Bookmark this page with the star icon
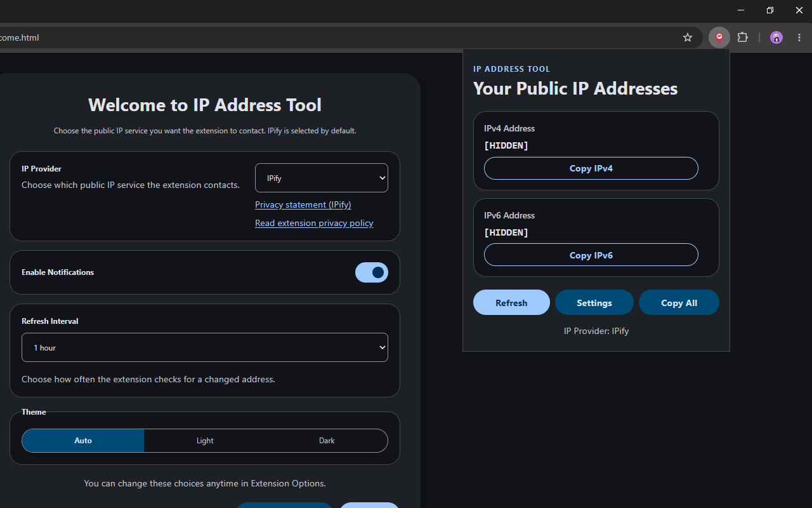Viewport: 812px width, 508px height. tap(688, 37)
